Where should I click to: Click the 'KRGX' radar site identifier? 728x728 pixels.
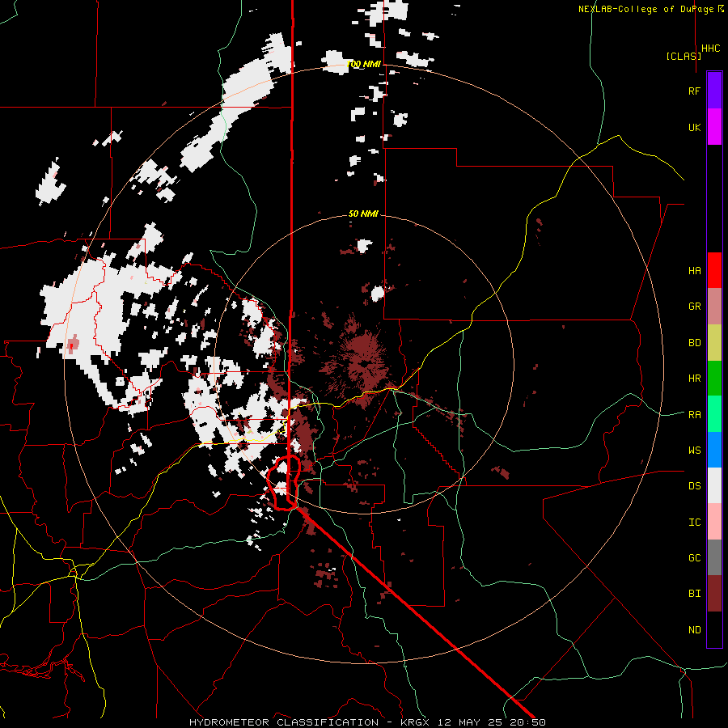417,722
